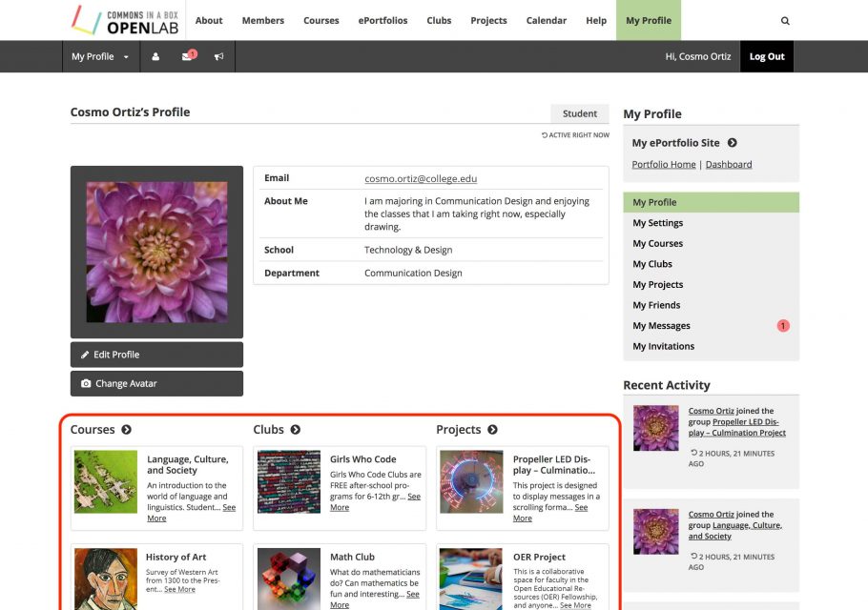Open the Calendar page
This screenshot has width=868, height=610.
click(547, 20)
